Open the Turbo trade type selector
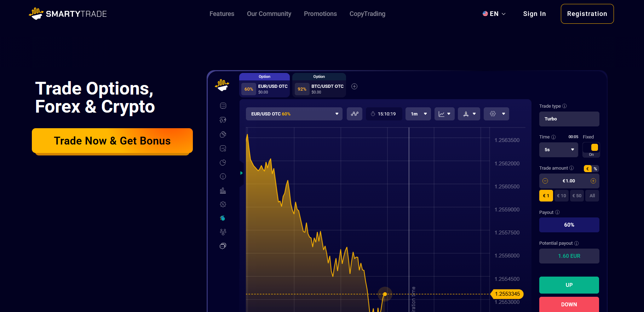Image resolution: width=644 pixels, height=312 pixels. 569,119
